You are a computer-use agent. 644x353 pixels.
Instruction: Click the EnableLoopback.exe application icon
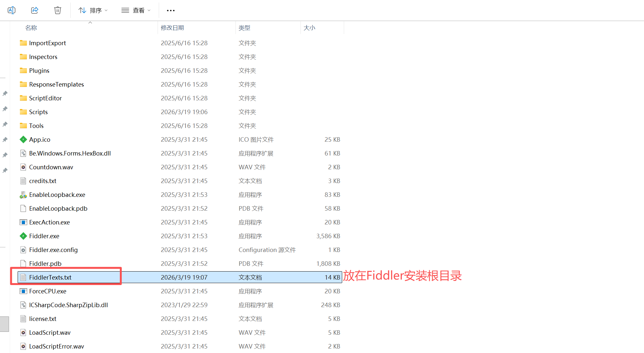(23, 195)
